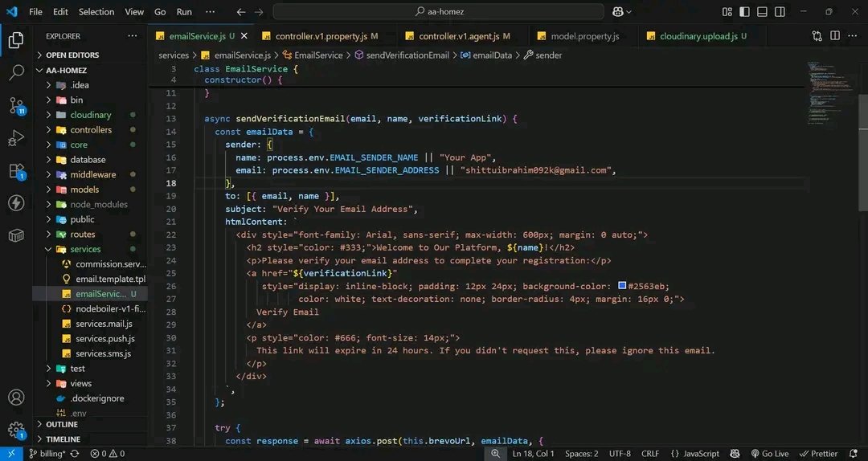The height and width of the screenshot is (461, 868).
Task: Expand the routes folder
Action: [83, 235]
